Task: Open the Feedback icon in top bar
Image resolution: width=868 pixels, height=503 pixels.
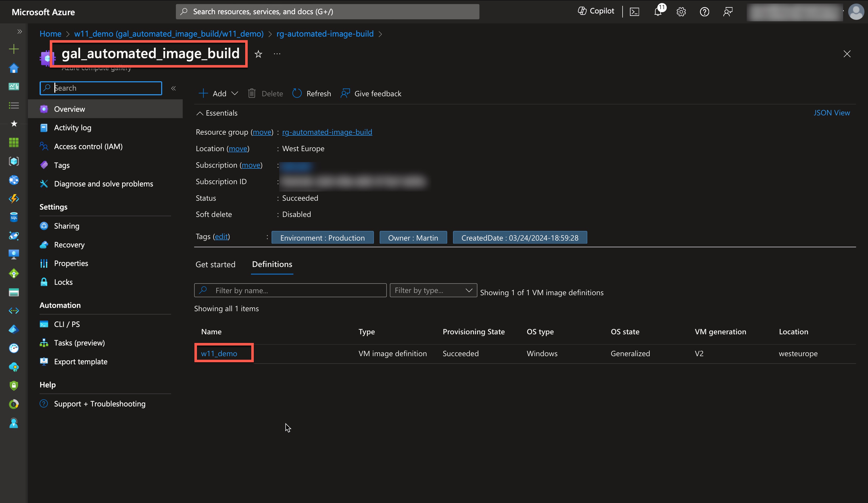Action: tap(728, 12)
